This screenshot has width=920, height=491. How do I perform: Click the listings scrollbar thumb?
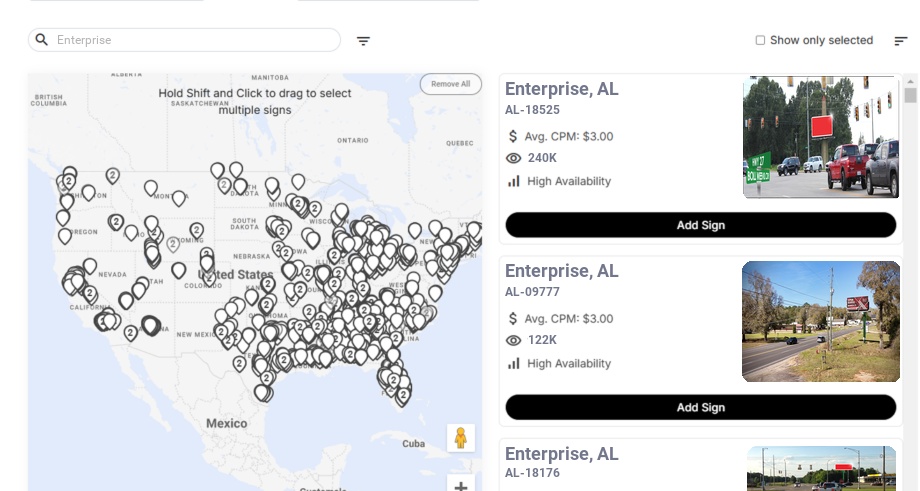coord(910,95)
